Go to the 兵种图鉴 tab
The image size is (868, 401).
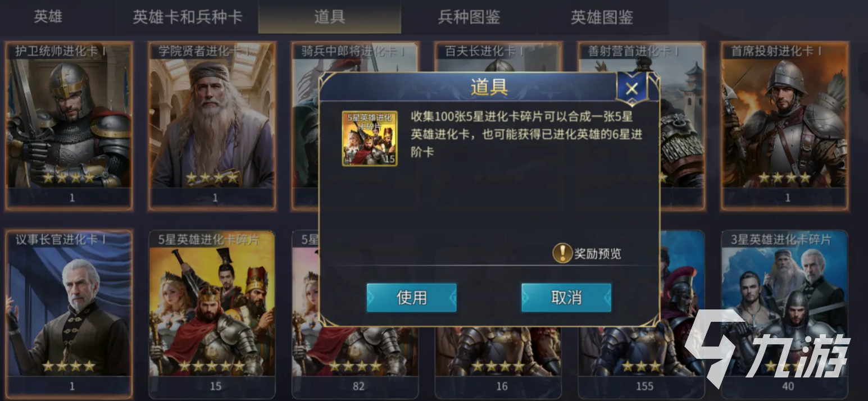click(x=469, y=17)
